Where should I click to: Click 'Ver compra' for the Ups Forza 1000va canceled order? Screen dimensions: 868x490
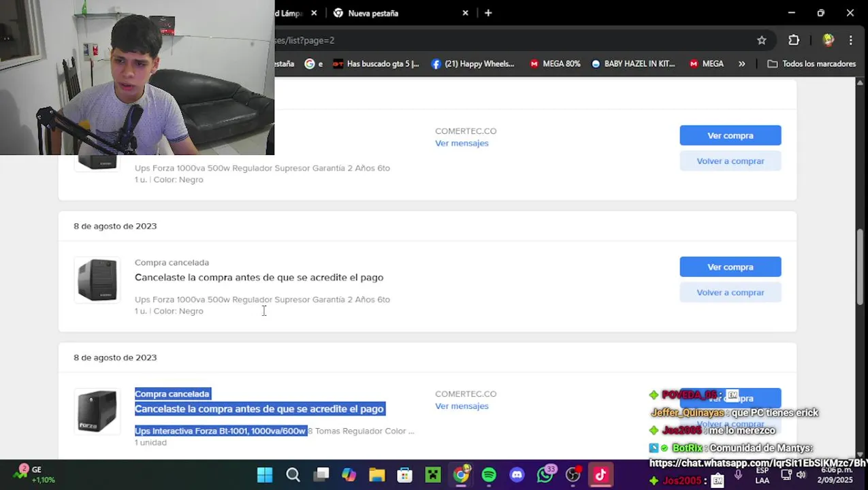[730, 267]
